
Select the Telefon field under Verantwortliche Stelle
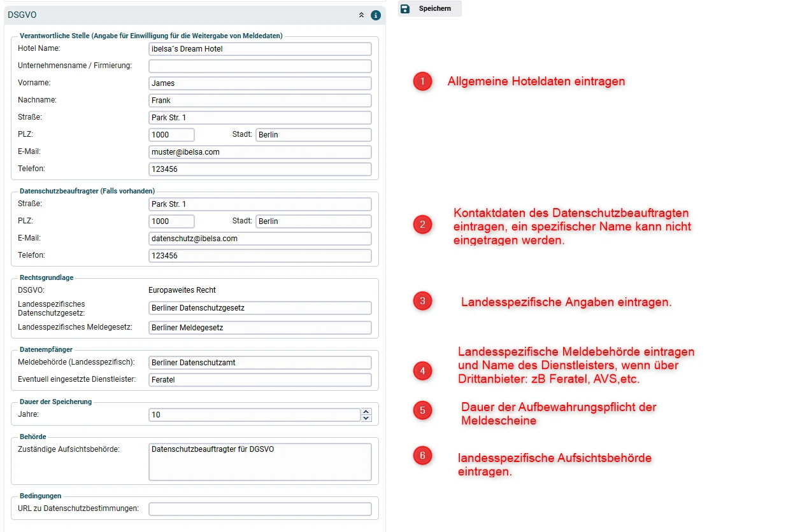(260, 169)
